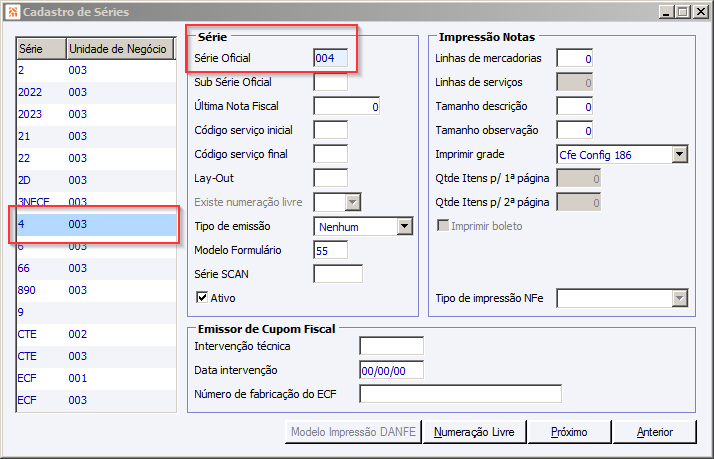
Task: Click the Próximo button
Action: tap(568, 432)
